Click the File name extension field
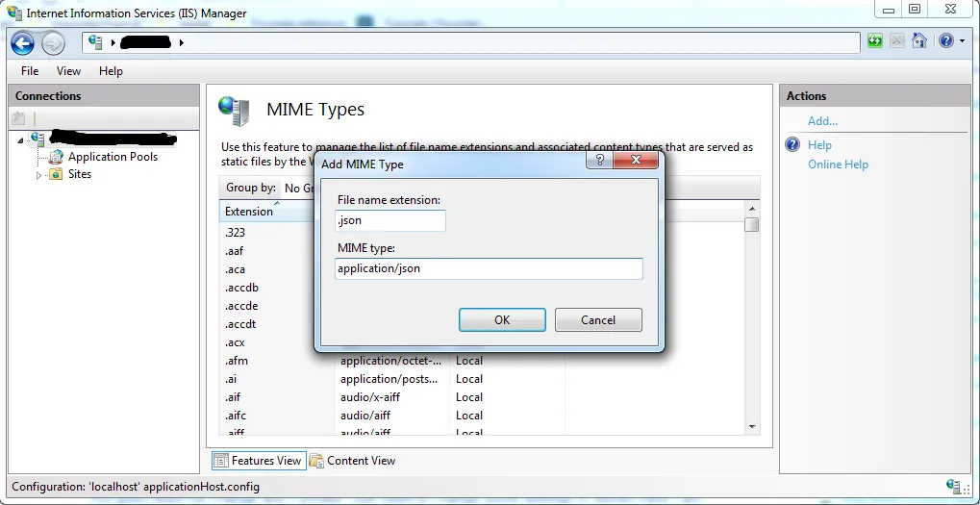The image size is (980, 505). click(390, 220)
